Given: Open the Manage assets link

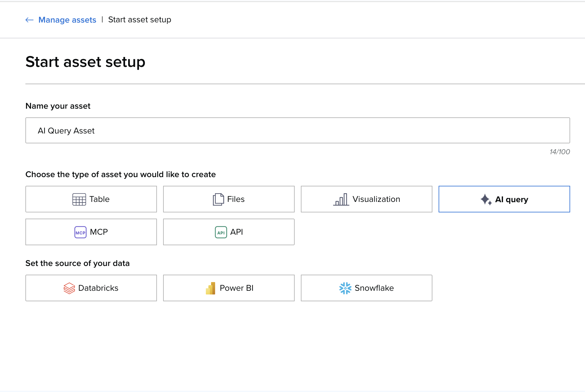Looking at the screenshot, I should [67, 20].
